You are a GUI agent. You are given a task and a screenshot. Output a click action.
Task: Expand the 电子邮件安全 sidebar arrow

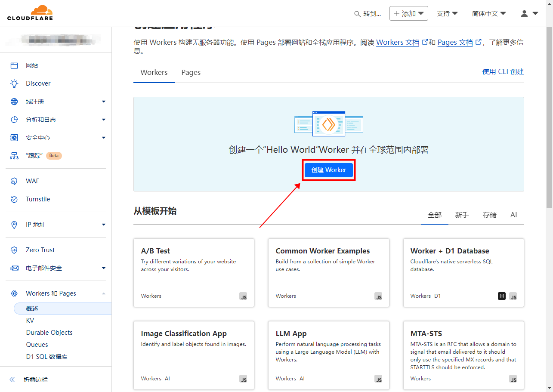coord(103,268)
